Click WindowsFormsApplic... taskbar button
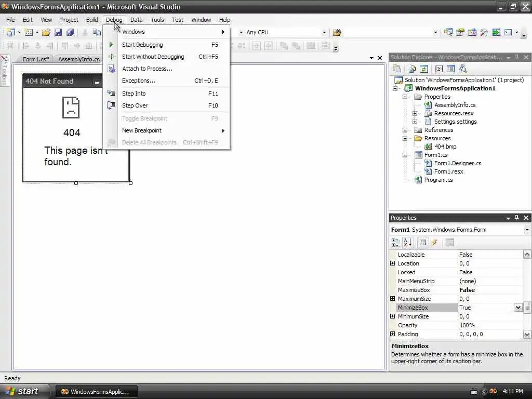The image size is (532, 399). 96,392
